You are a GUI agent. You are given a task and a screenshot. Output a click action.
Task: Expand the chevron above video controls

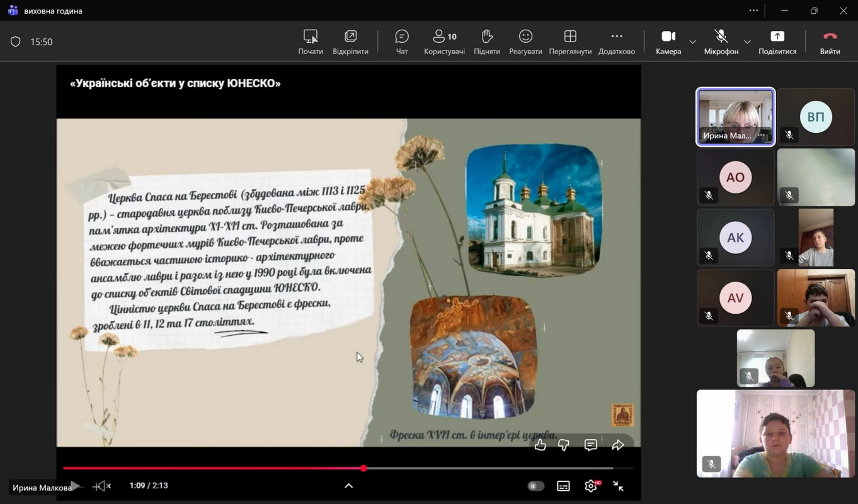348,486
